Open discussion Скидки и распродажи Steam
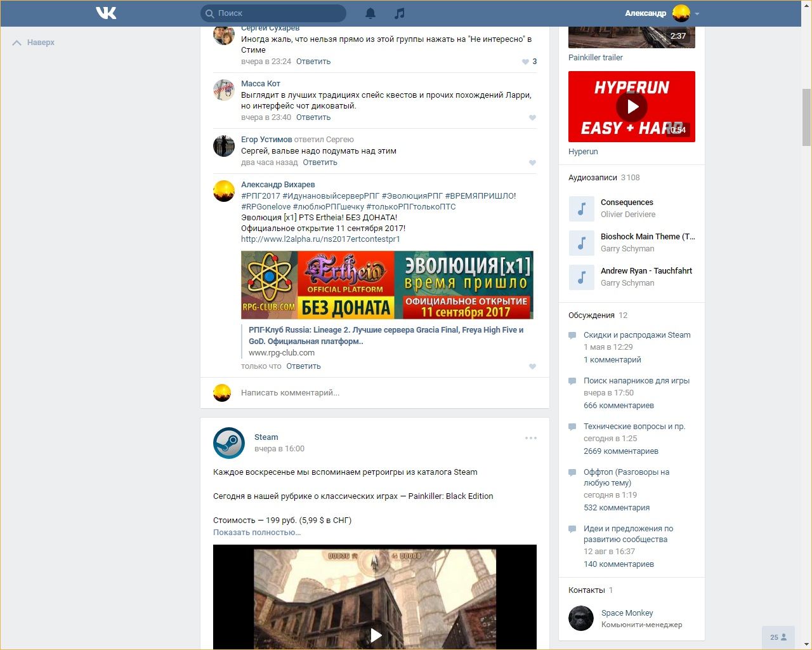This screenshot has width=812, height=650. (x=637, y=335)
